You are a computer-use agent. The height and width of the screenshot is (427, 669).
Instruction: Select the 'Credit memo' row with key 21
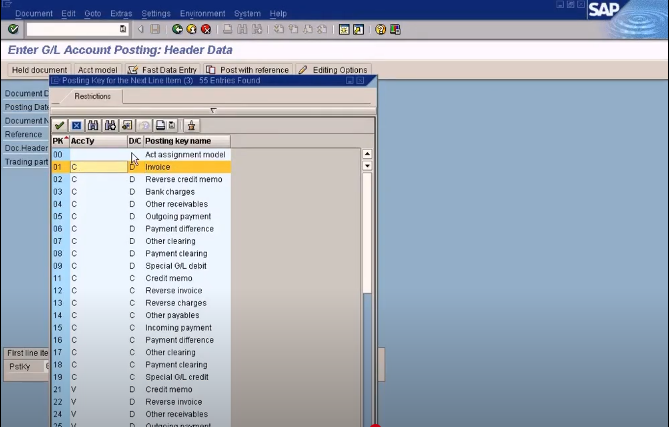pyautogui.click(x=141, y=389)
